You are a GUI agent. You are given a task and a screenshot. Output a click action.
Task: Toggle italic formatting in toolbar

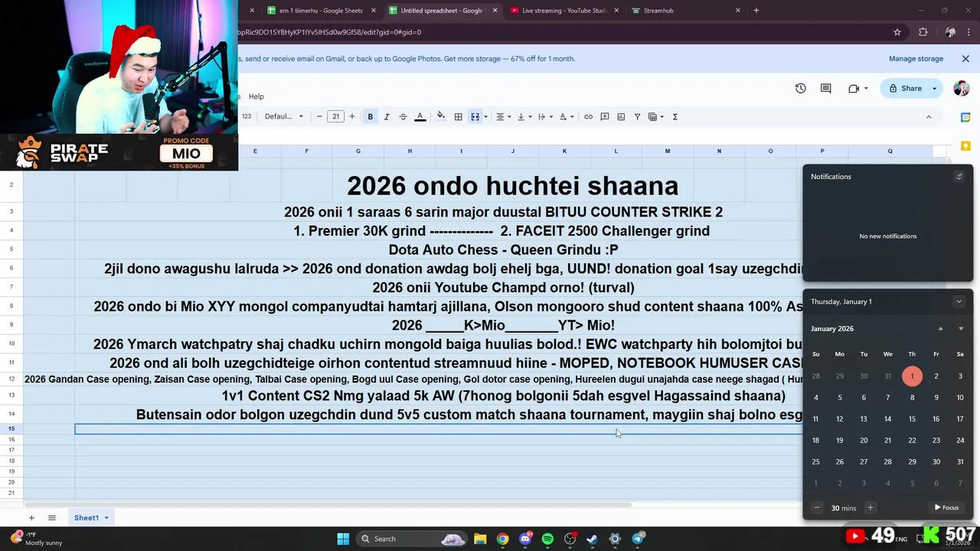pos(387,116)
